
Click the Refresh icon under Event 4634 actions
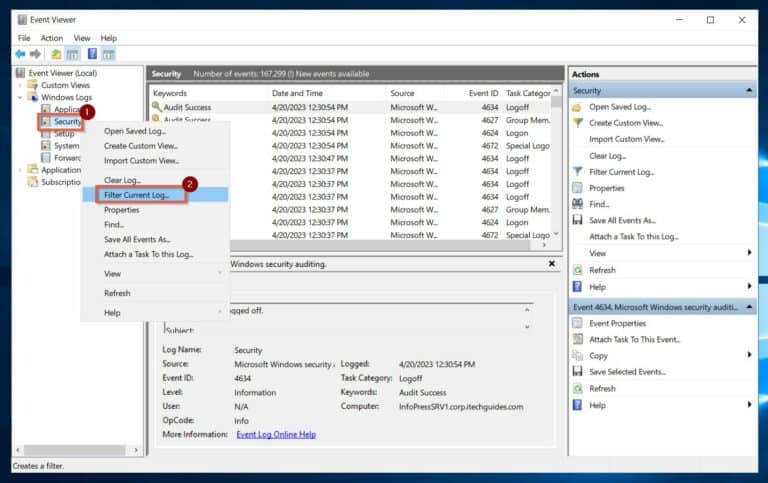[x=577, y=388]
